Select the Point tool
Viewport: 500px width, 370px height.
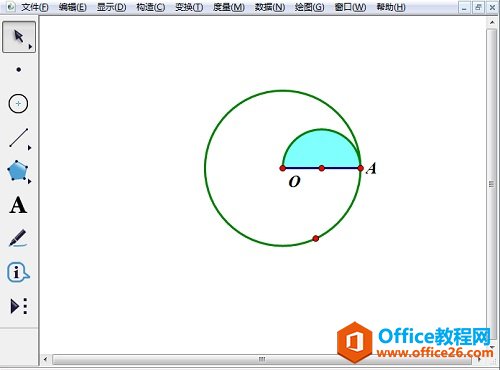point(19,70)
